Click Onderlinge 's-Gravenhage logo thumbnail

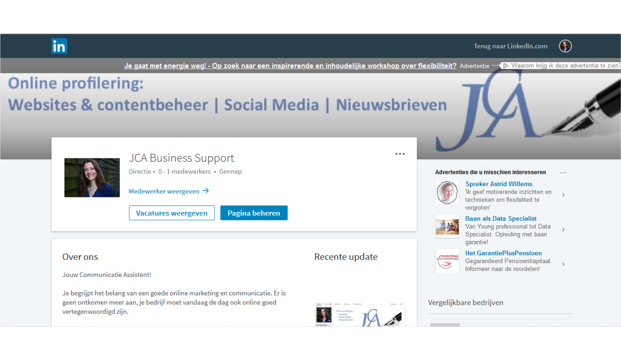click(x=447, y=261)
